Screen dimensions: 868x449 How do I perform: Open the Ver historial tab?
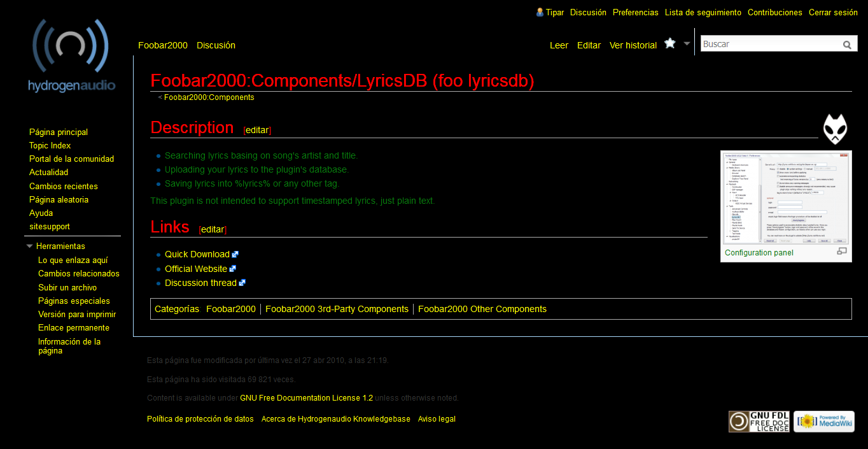pos(633,45)
